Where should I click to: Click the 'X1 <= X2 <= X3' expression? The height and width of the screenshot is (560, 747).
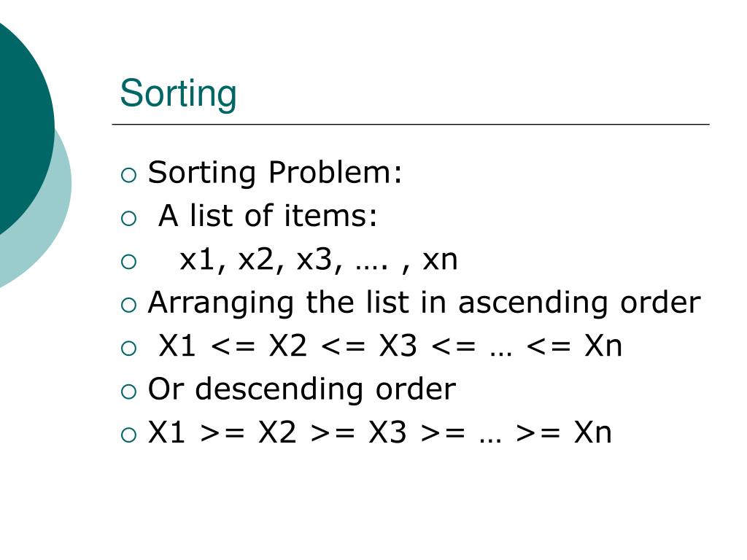(390, 345)
